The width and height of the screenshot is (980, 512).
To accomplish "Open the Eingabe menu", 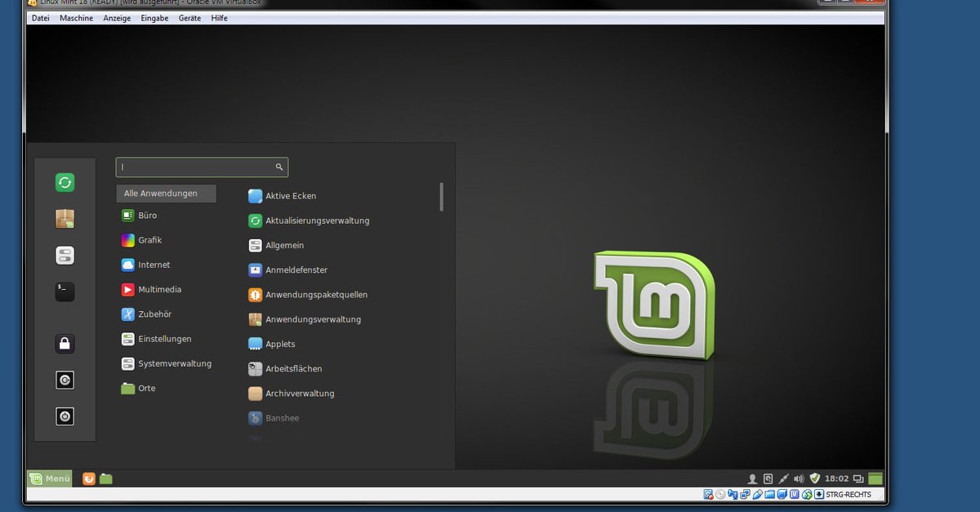I will point(154,18).
